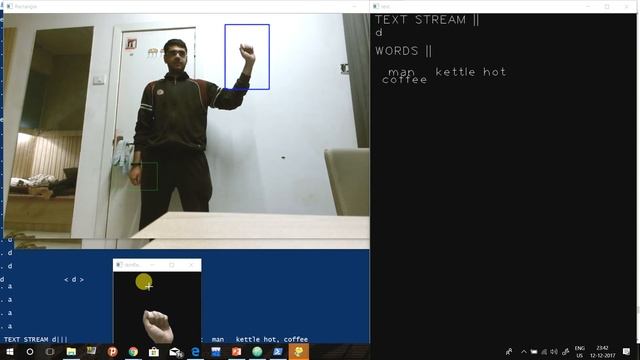This screenshot has width=640, height=360.
Task: Open the clock showing 23:42
Action: tap(602, 352)
